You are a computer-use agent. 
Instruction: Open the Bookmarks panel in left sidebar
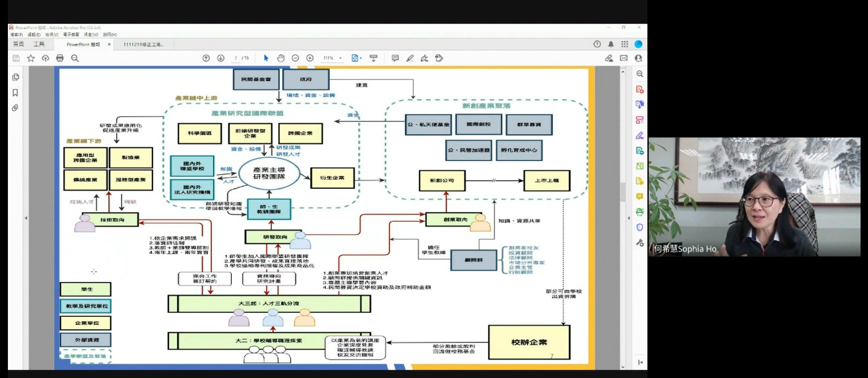click(15, 93)
